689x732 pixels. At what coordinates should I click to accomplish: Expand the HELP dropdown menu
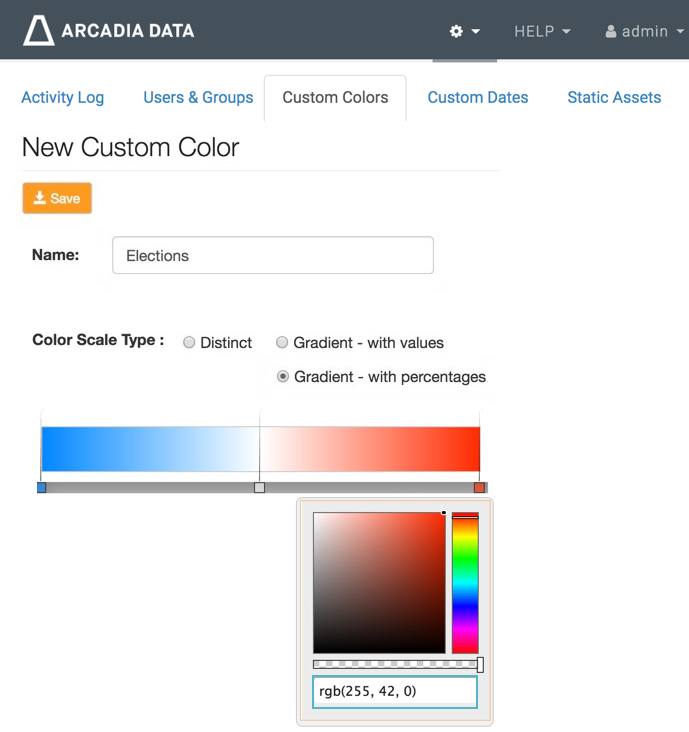coord(542,31)
